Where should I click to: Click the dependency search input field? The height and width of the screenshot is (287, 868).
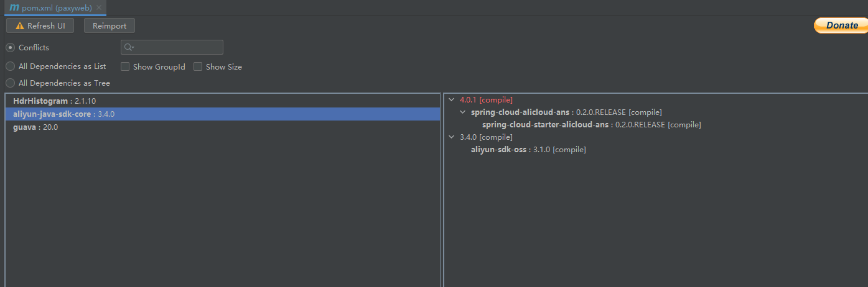pos(177,47)
